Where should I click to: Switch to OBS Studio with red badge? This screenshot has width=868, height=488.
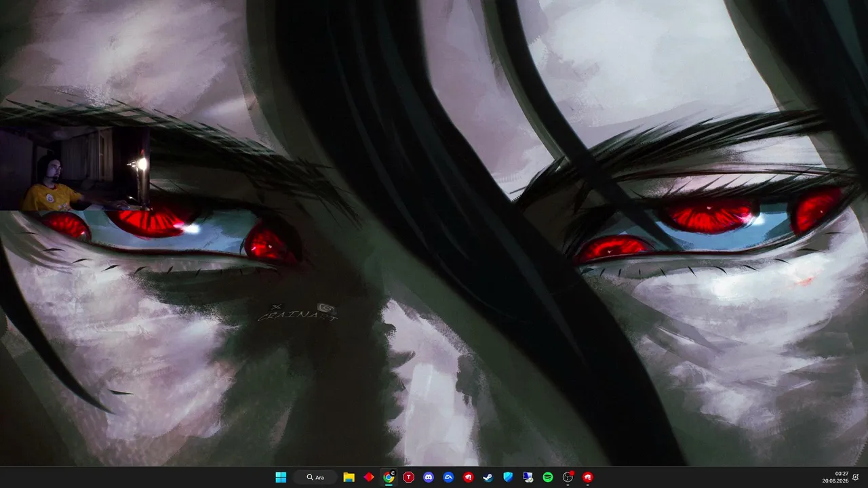568,477
